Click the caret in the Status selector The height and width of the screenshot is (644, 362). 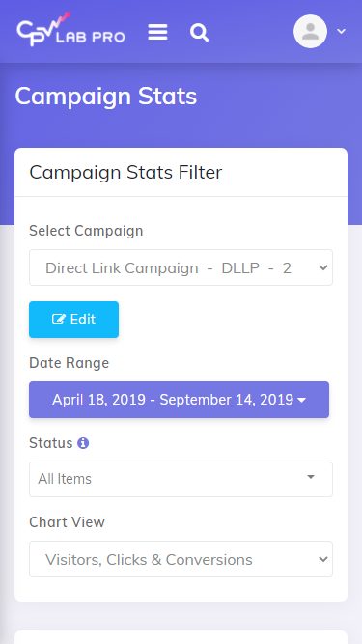click(311, 477)
